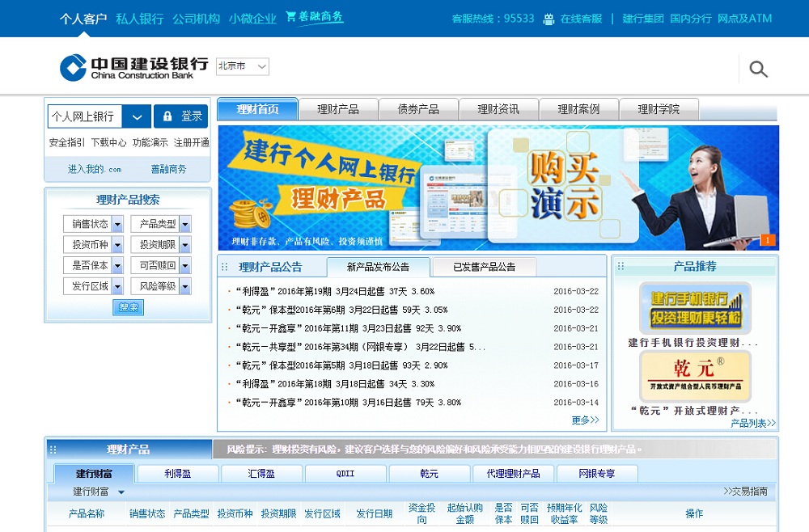The image size is (809, 532).
Task: Click the 下载中心 link
Action: (x=108, y=142)
